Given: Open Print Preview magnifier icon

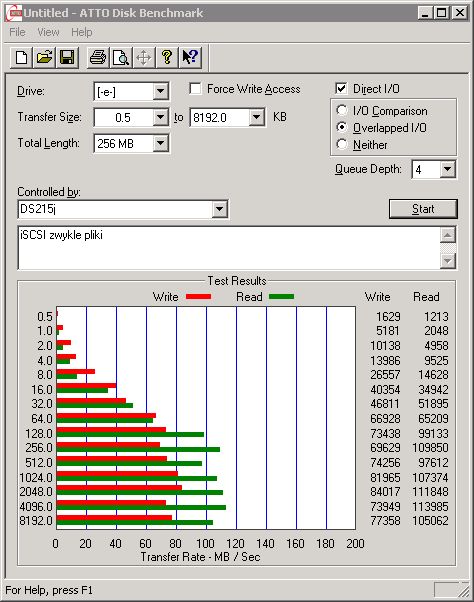Looking at the screenshot, I should point(121,58).
